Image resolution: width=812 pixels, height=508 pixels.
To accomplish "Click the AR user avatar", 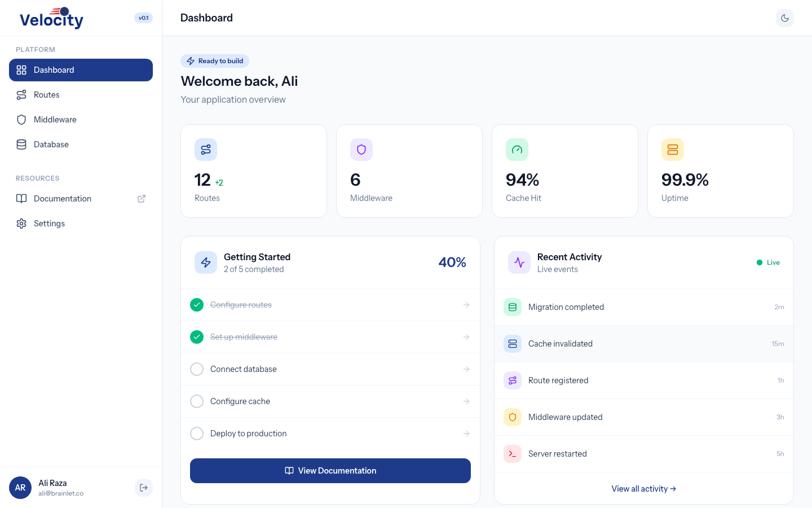I will pos(20,487).
